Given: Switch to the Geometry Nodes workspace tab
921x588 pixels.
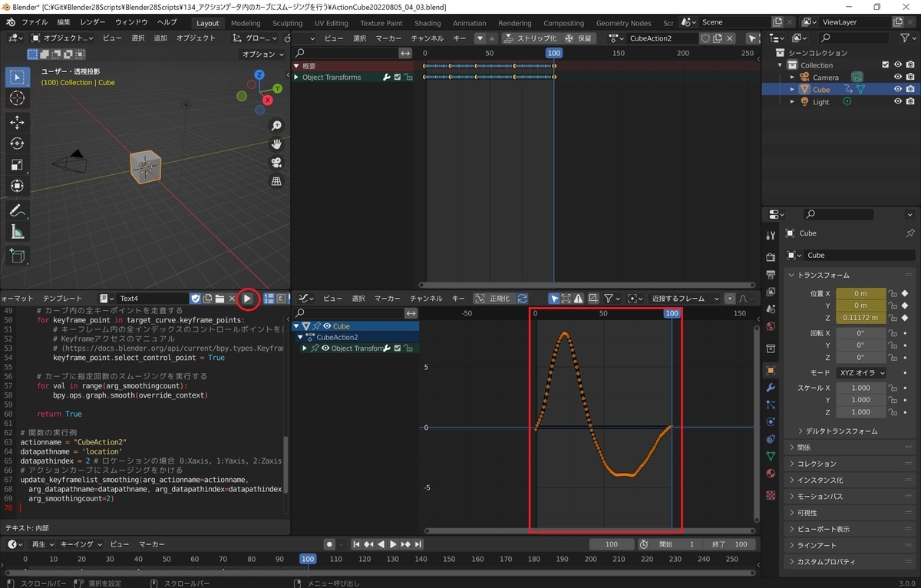Looking at the screenshot, I should click(x=623, y=23).
